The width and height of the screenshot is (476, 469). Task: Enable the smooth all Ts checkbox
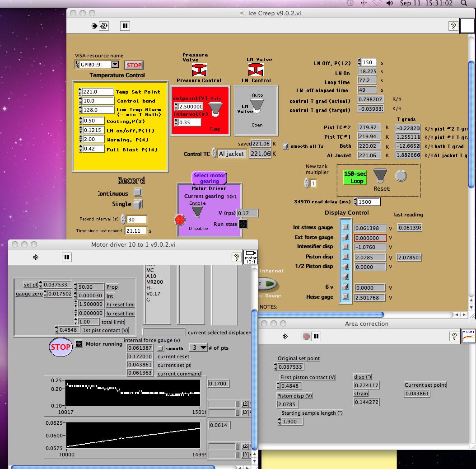coord(285,146)
